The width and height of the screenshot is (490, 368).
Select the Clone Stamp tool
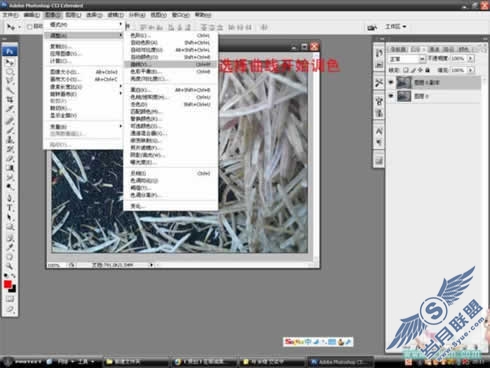(x=10, y=140)
